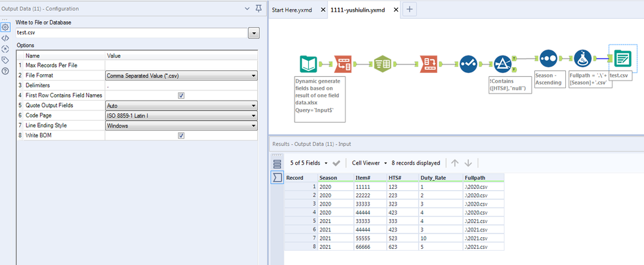Select record row number 5
Viewport: 644px width, 265px height.
click(301, 221)
